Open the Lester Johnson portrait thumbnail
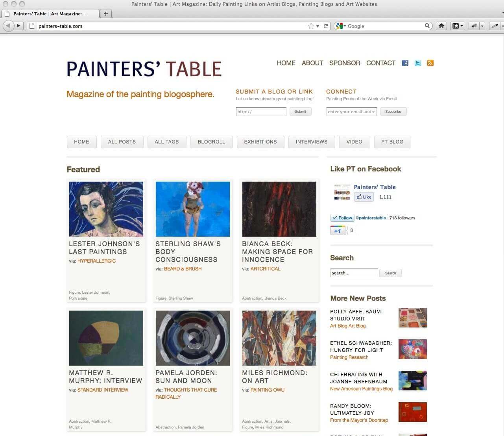The image size is (504, 436). point(106,209)
